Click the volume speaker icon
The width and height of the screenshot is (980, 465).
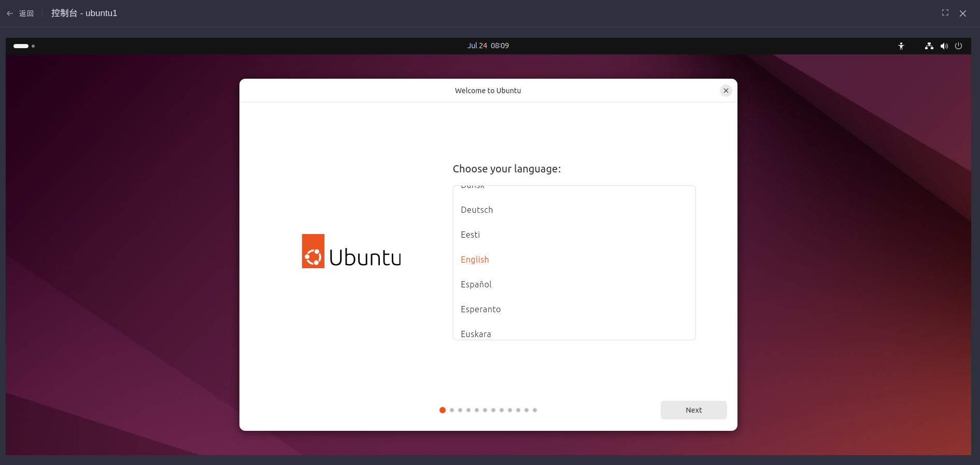pos(944,46)
